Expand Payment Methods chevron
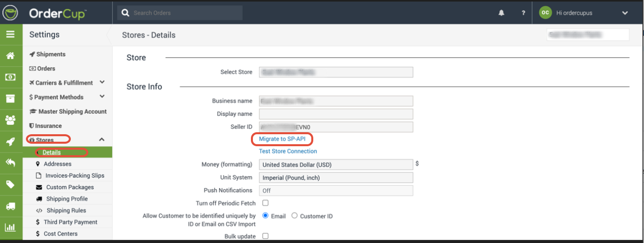 click(x=102, y=97)
